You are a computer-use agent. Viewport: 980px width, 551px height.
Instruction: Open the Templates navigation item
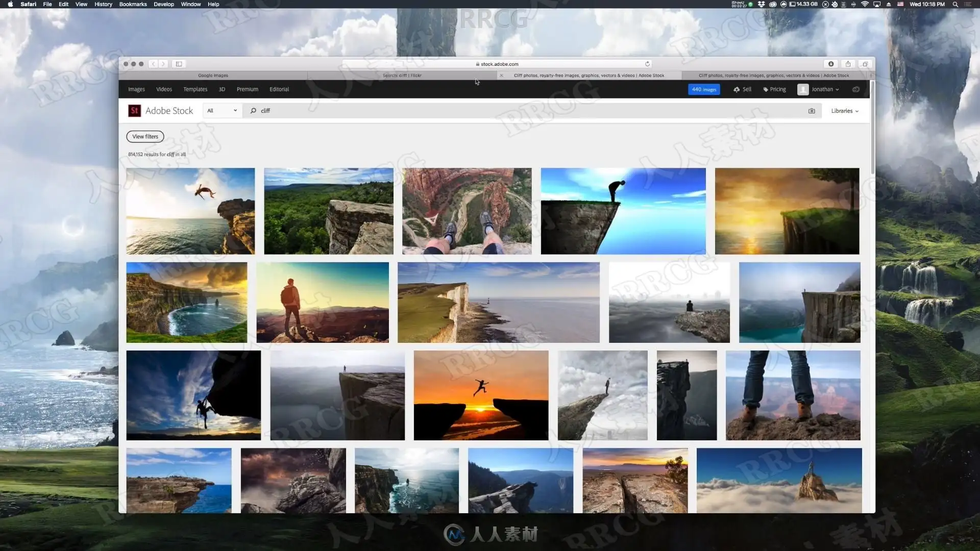[x=195, y=89]
